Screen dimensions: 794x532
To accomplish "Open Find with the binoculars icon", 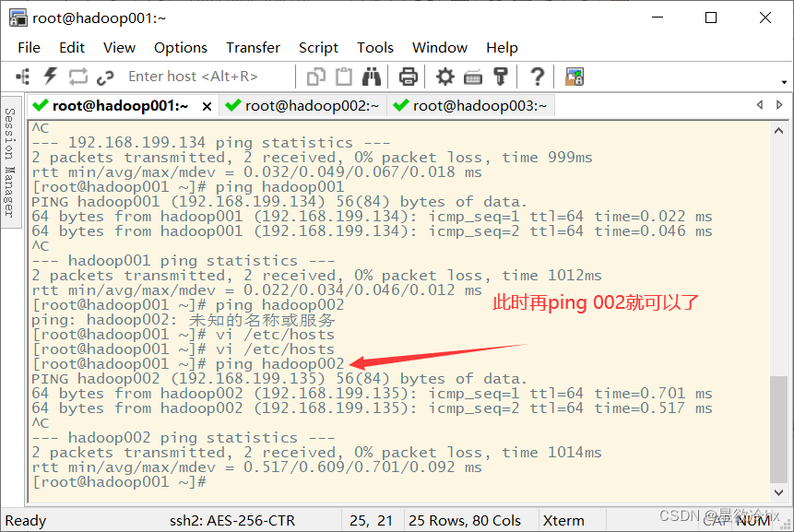I will click(372, 77).
